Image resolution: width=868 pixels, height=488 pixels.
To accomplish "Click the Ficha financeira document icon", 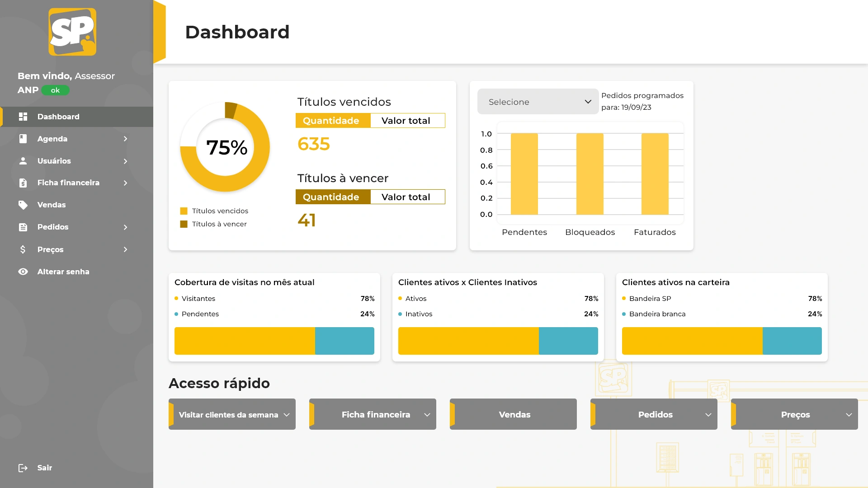I will [23, 183].
